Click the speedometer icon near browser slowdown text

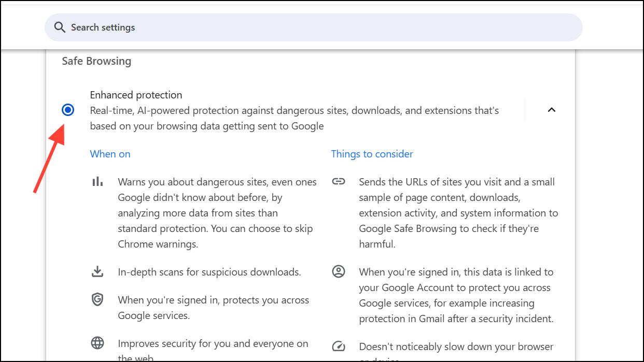coord(338,346)
